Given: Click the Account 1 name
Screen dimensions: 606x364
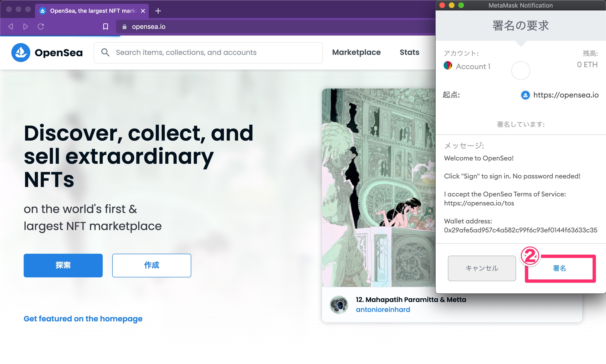Looking at the screenshot, I should pyautogui.click(x=473, y=66).
